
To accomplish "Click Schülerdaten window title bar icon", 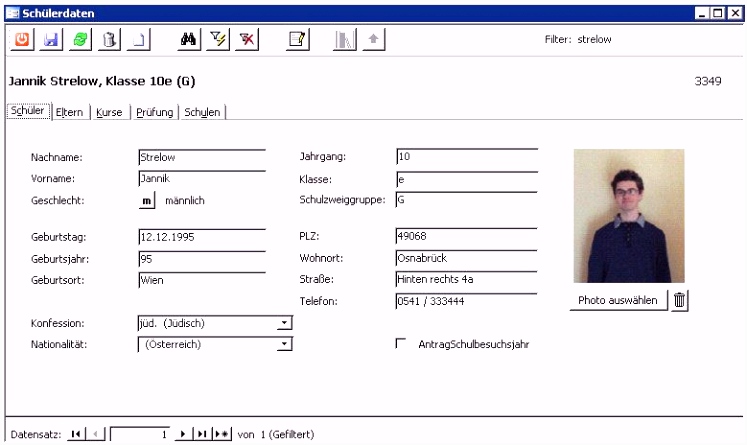I will click(x=12, y=13).
